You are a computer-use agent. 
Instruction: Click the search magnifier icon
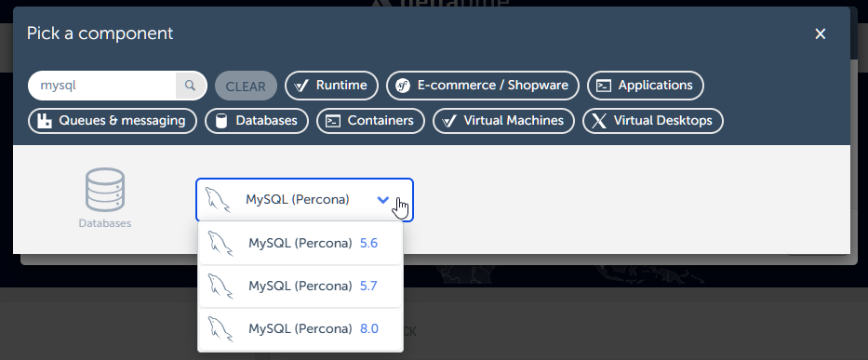click(x=190, y=86)
